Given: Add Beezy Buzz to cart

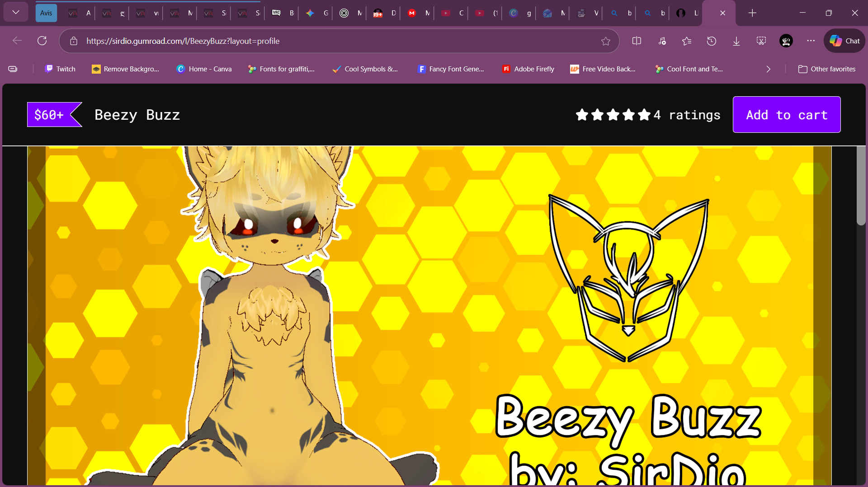Looking at the screenshot, I should click(787, 115).
